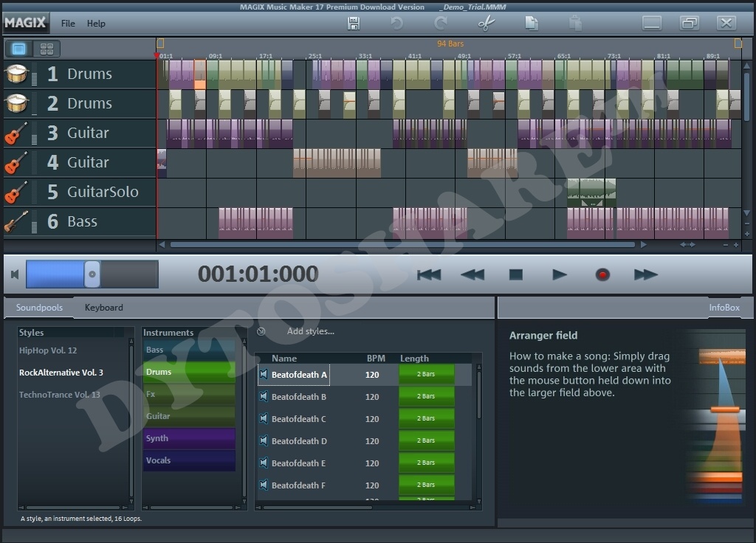Open the File menu
This screenshot has height=543, width=756.
point(67,23)
